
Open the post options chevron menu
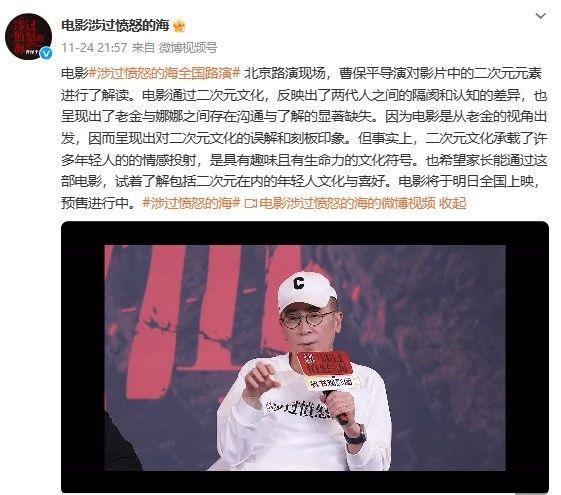click(x=540, y=16)
